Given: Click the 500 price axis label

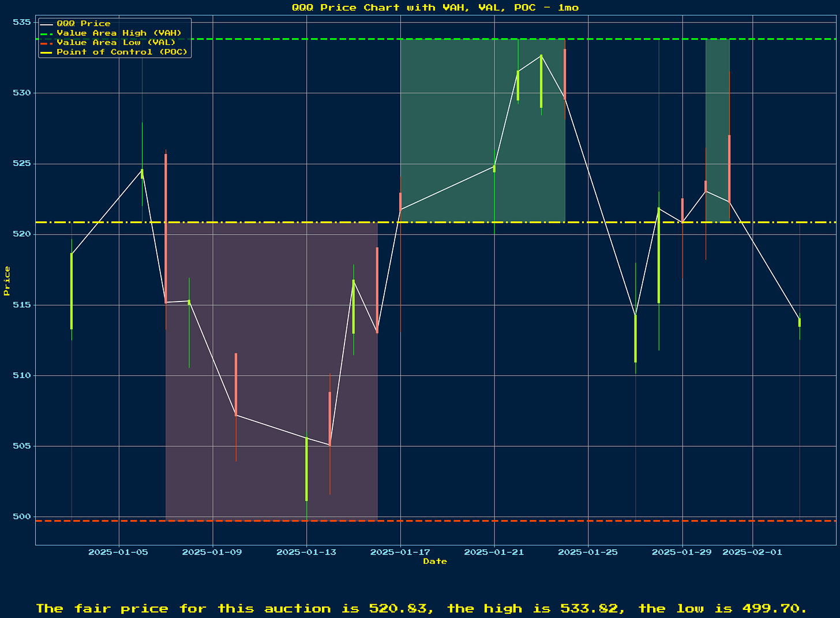Looking at the screenshot, I should coord(21,517).
